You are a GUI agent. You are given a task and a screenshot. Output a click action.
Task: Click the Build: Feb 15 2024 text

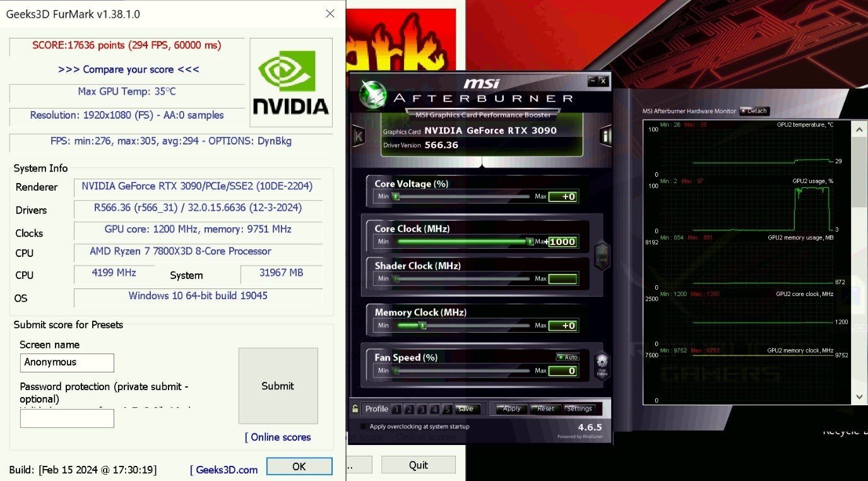[83, 470]
